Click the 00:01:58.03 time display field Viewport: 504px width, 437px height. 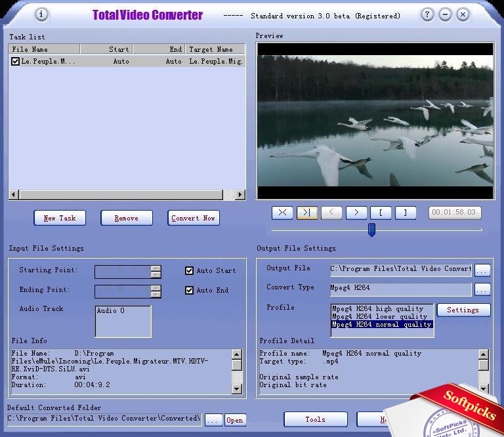pyautogui.click(x=455, y=213)
